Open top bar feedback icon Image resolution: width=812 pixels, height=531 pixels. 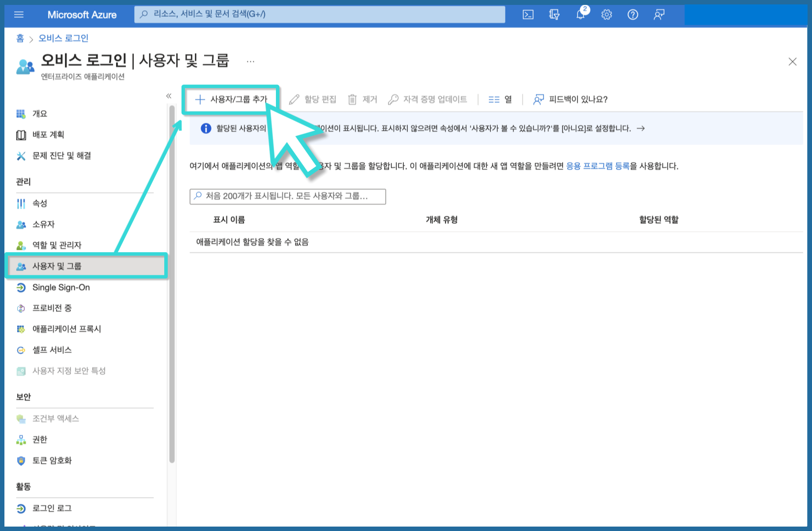point(659,15)
